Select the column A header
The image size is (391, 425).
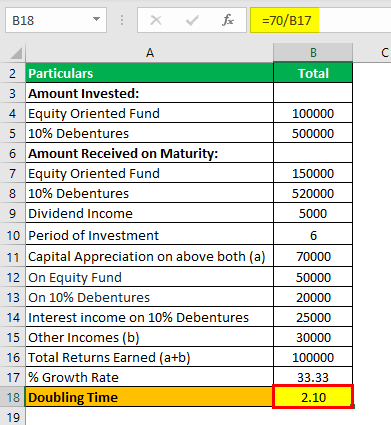(150, 53)
